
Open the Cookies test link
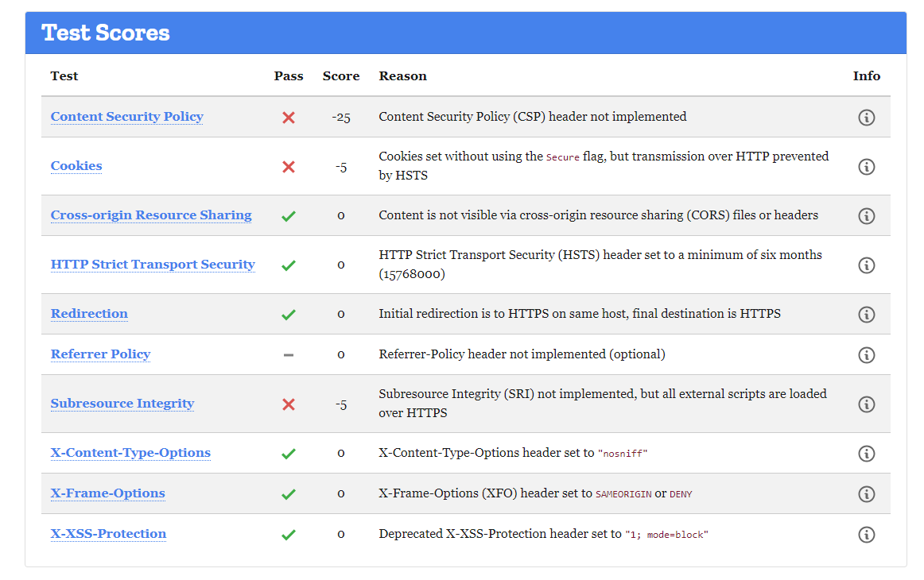[x=76, y=166]
